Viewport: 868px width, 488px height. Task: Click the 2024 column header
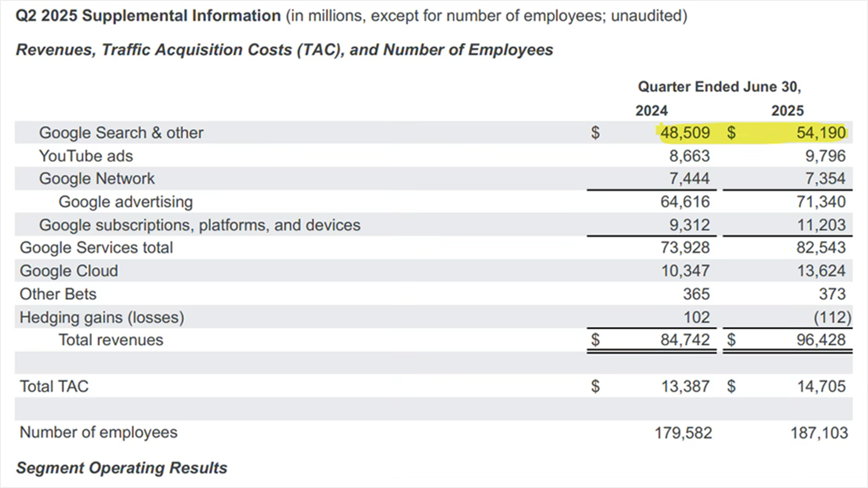(651, 111)
